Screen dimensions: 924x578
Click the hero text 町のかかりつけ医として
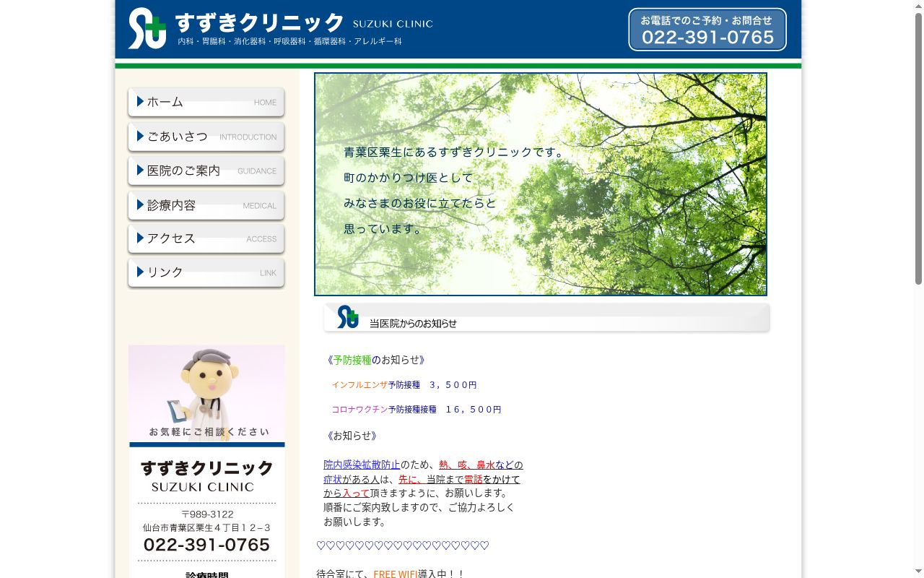(x=409, y=178)
